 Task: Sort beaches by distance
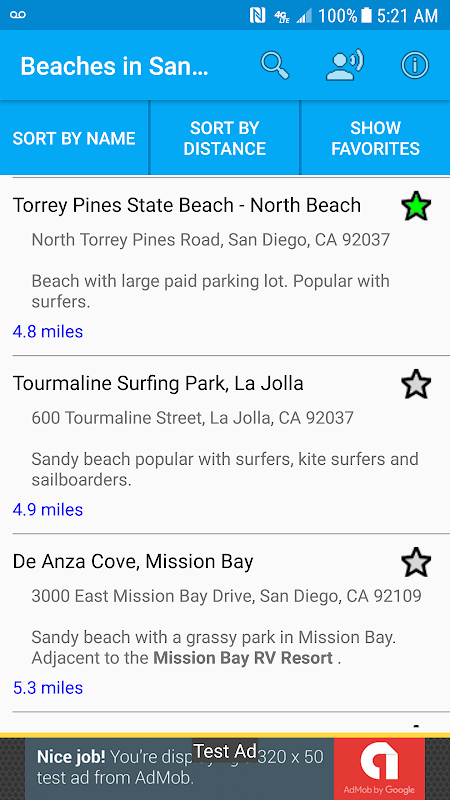coord(224,138)
